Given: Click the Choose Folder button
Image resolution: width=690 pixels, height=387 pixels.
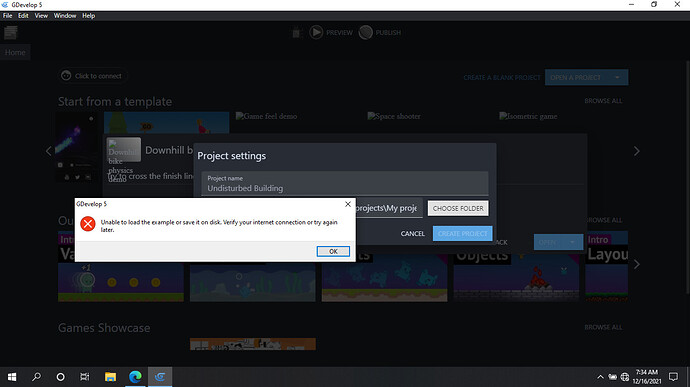Looking at the screenshot, I should coord(458,208).
